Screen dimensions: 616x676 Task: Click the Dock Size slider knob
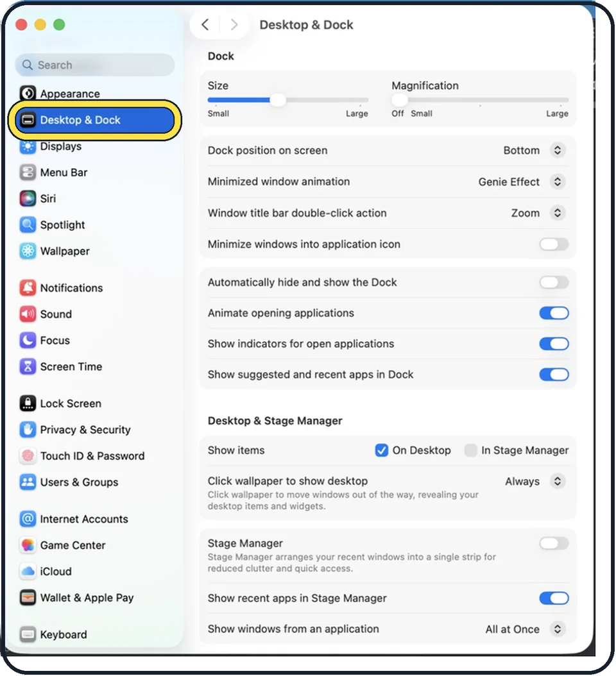(x=278, y=100)
